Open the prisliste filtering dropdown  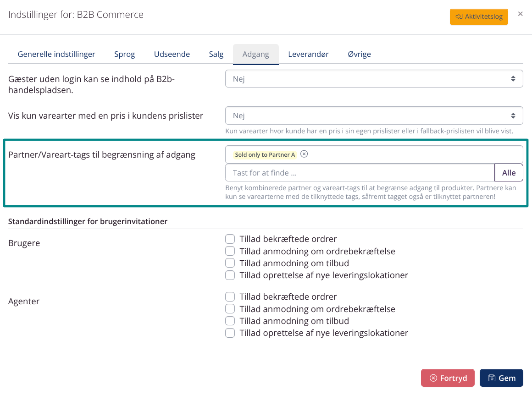click(374, 115)
